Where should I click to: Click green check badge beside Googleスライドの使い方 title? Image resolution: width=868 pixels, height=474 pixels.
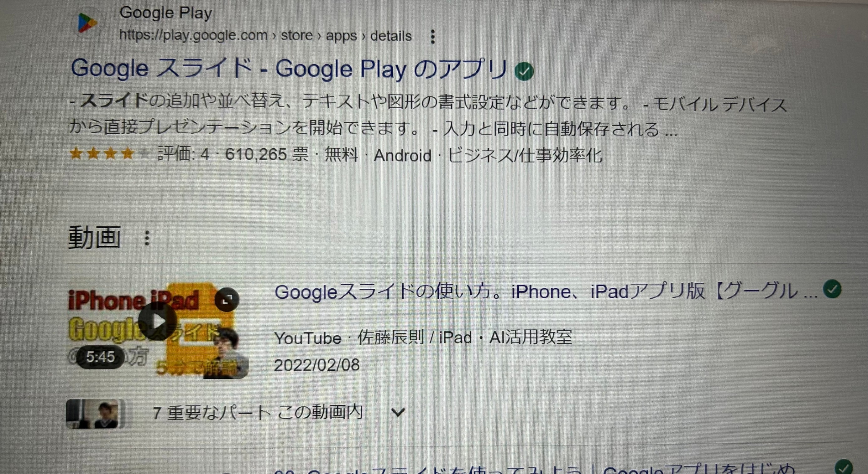(832, 289)
